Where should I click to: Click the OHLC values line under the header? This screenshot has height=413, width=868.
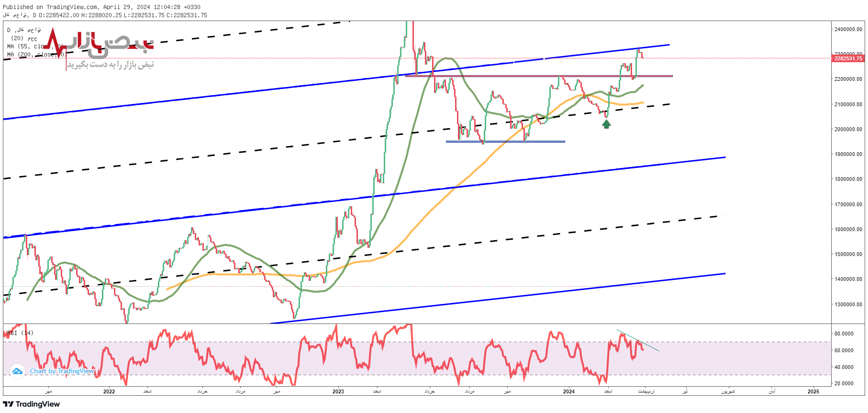click(105, 15)
